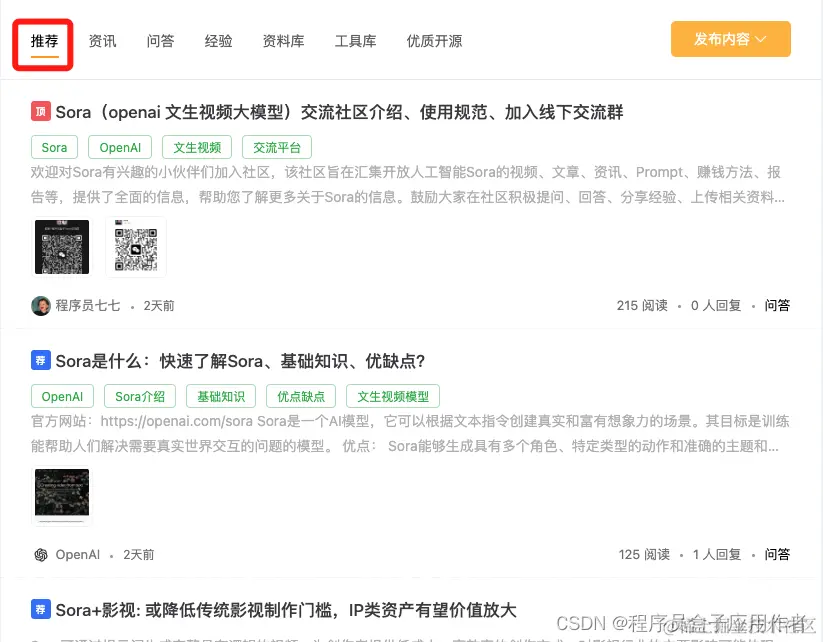Click the OpenAI tag on first post
The width and height of the screenshot is (823, 642).
120,148
